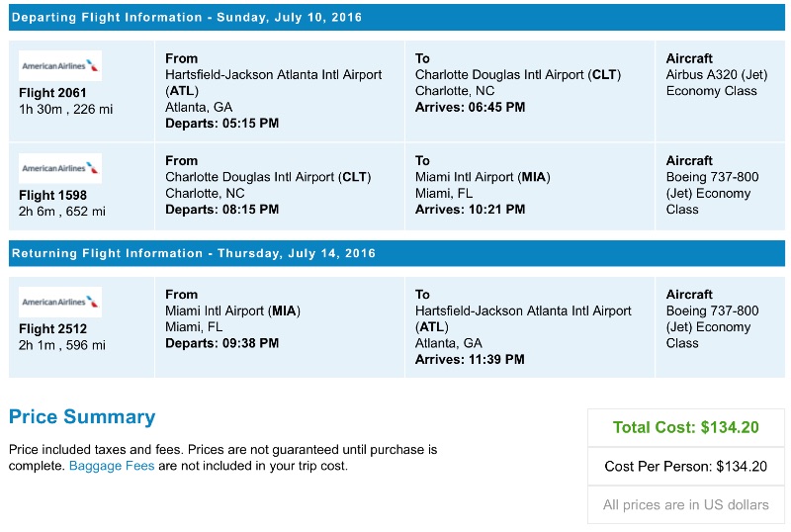
Task: Click the Price Summary heading
Action: (82, 417)
